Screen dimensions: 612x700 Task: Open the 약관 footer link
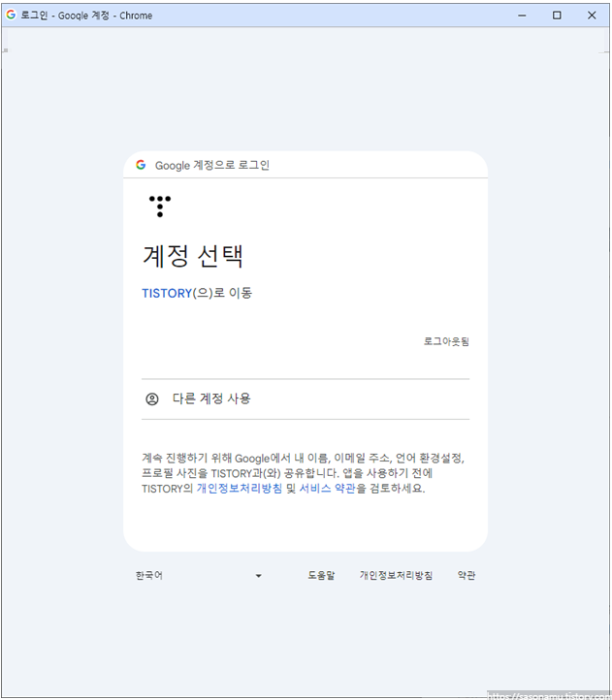[x=467, y=575]
